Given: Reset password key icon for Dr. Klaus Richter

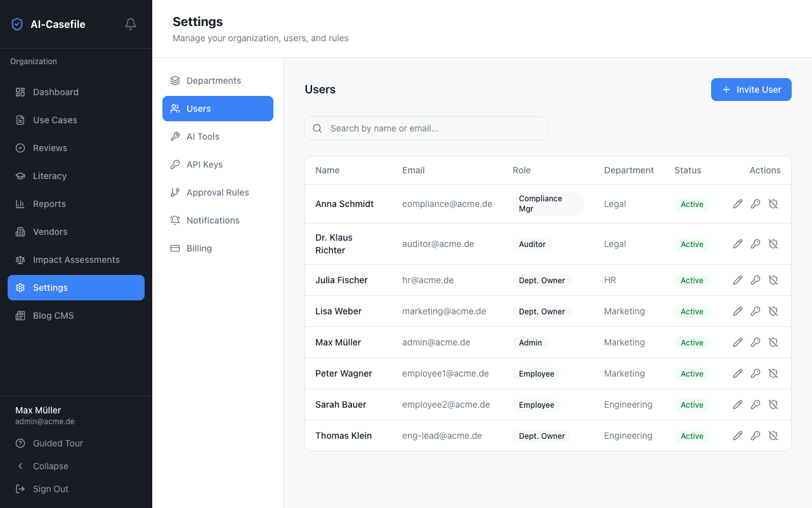Looking at the screenshot, I should point(756,244).
